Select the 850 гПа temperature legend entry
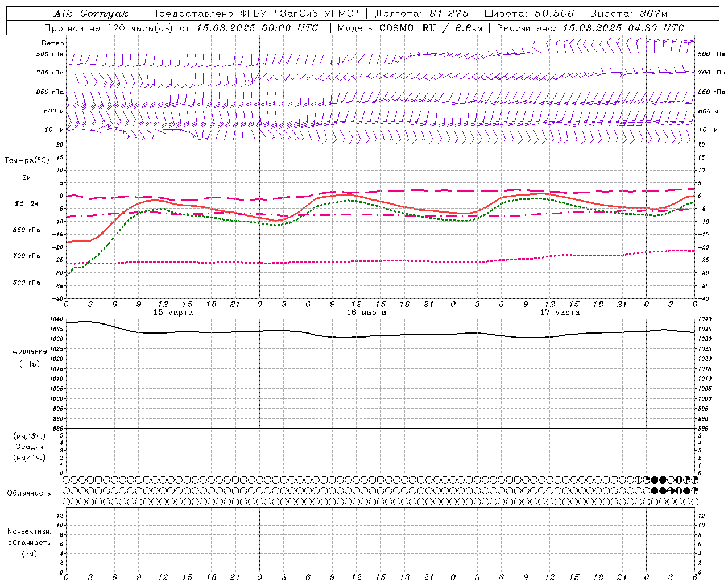 coord(27,230)
